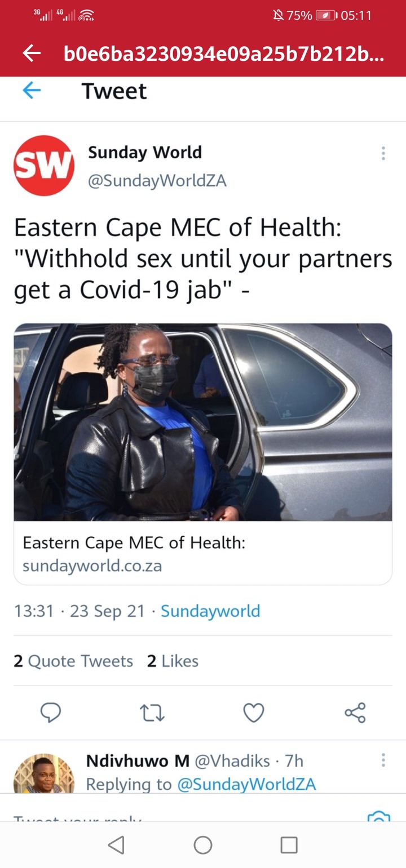Tap the Android recent apps square button
This screenshot has height=868, width=406.
[x=289, y=844]
